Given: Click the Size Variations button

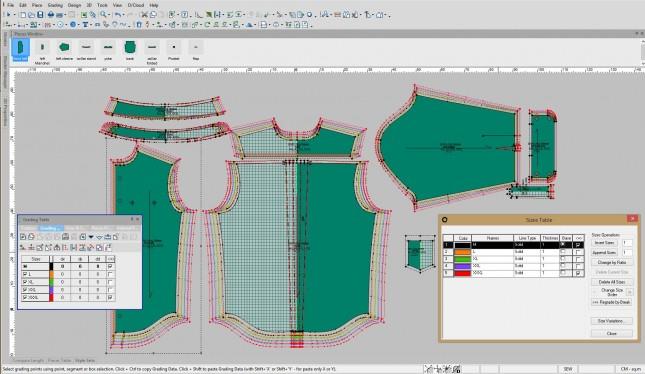Looking at the screenshot, I should 612,321.
